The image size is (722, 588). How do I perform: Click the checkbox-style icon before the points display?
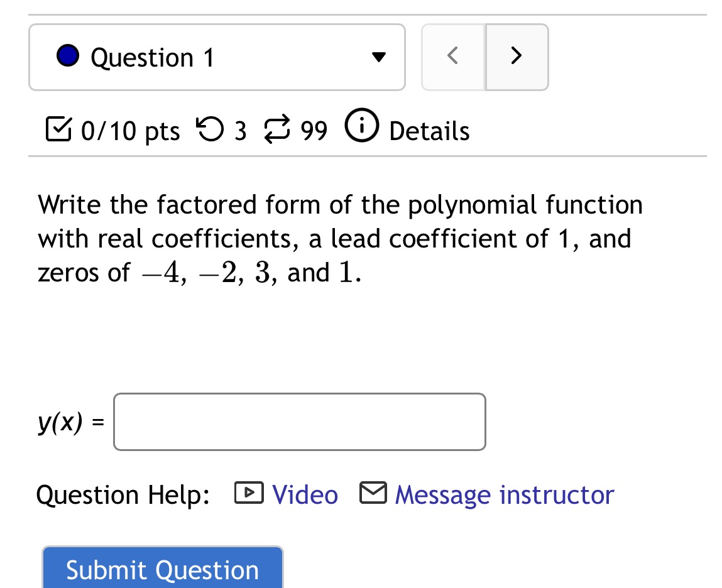coord(60,129)
